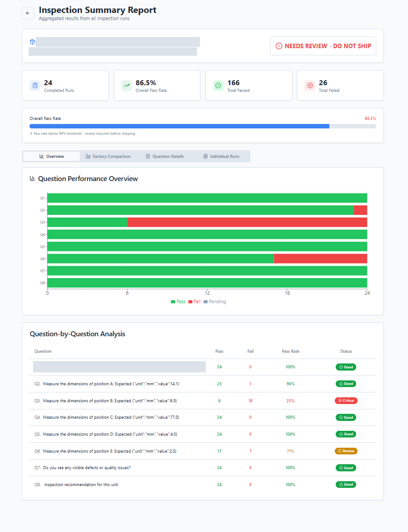Image resolution: width=408 pixels, height=532 pixels.
Task: Click the gray Pending legend swatch
Action: click(x=205, y=301)
